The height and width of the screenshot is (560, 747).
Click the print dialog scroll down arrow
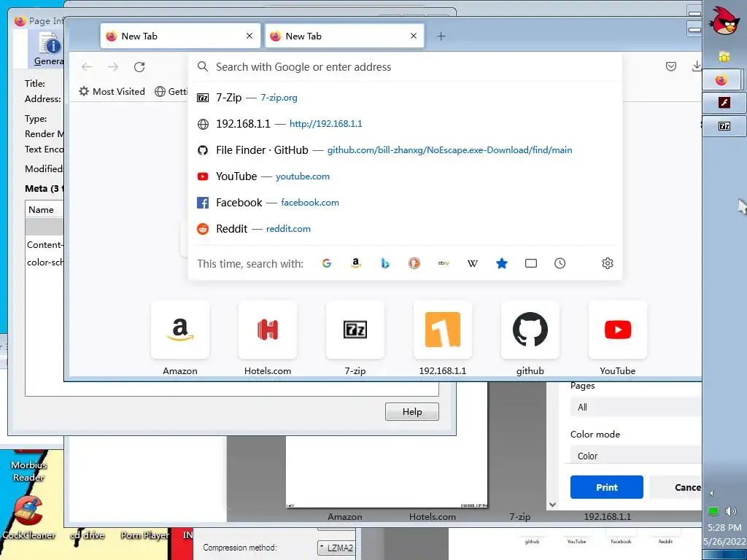point(553,505)
